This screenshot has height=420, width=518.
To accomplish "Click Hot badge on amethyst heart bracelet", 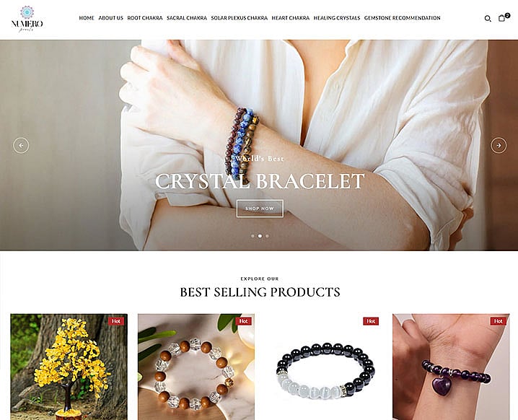I will tap(499, 321).
